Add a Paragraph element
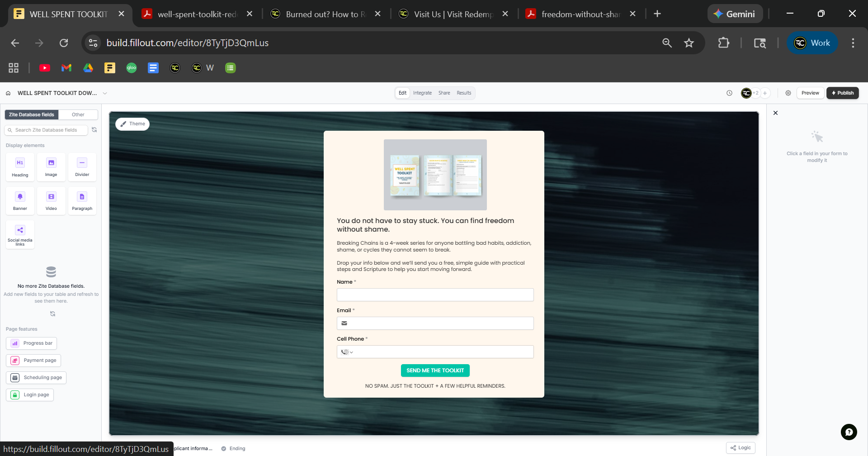The image size is (868, 456). [82, 201]
